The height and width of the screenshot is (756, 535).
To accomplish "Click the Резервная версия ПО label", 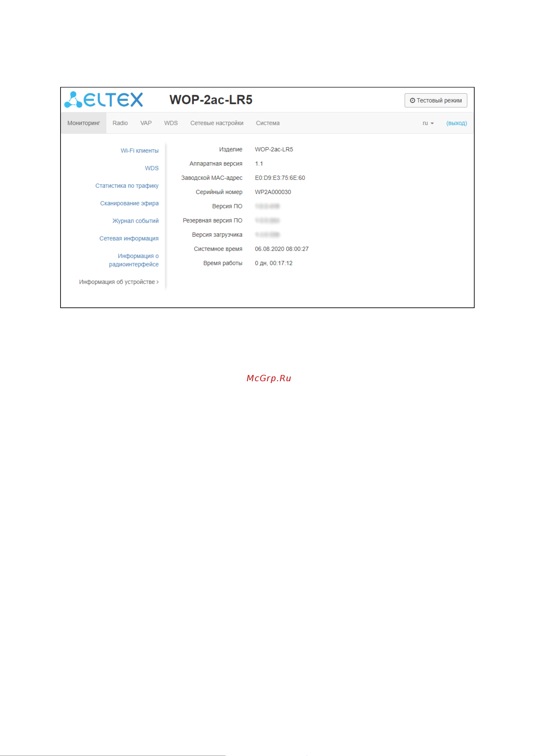I will coord(213,221).
